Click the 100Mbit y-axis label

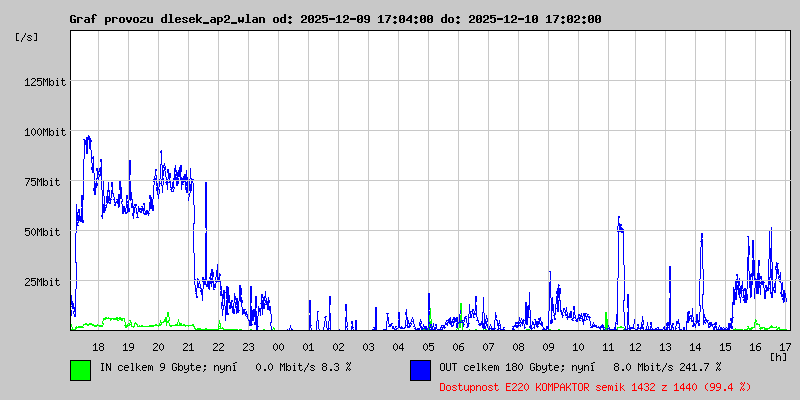pyautogui.click(x=45, y=131)
